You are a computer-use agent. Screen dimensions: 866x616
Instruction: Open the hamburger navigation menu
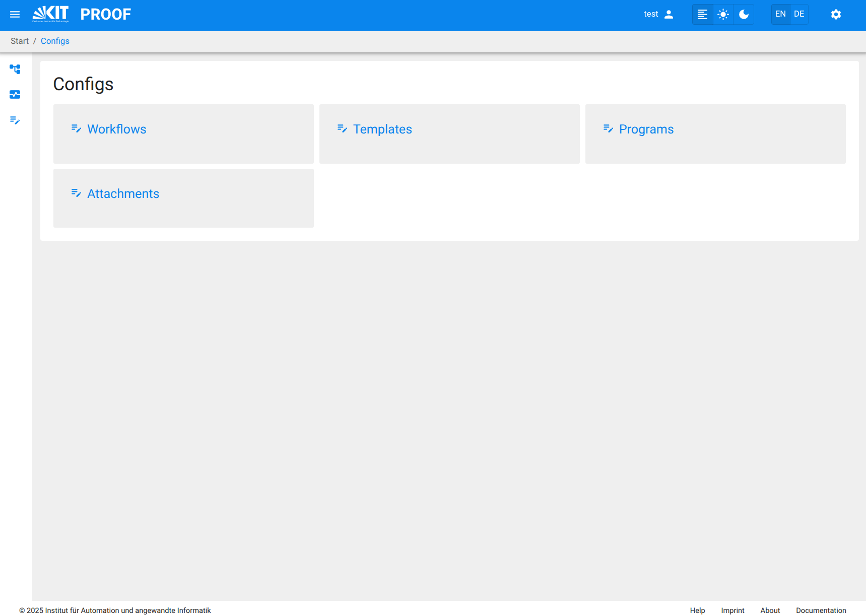click(x=15, y=15)
